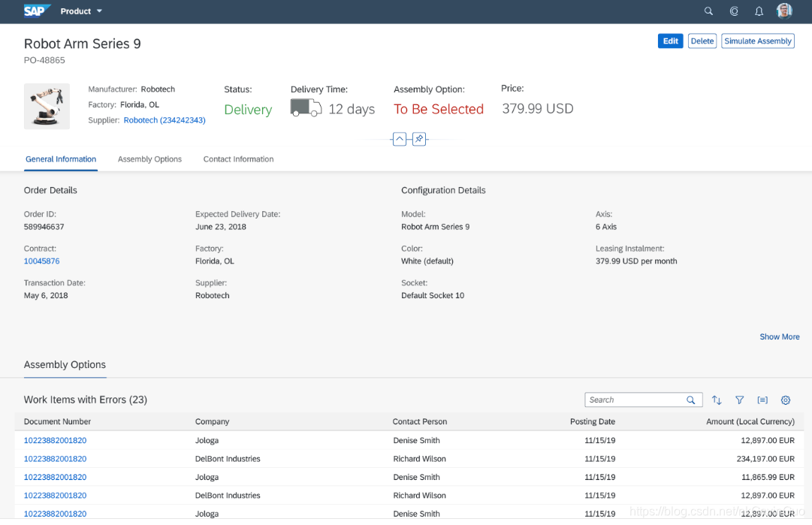Screen dimensions: 812x525
Task: Switch to the Contact Information tab
Action: click(x=238, y=159)
